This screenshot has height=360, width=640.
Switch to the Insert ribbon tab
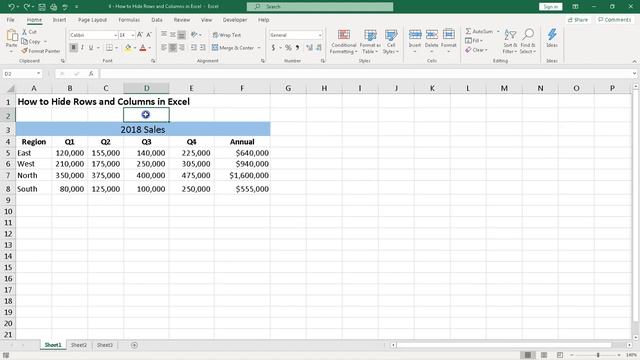pos(59,20)
